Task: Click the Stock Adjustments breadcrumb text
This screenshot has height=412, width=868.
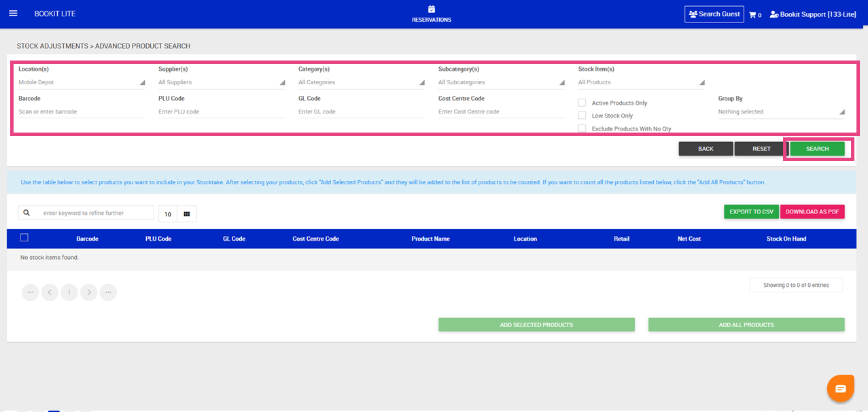Action: tap(52, 46)
